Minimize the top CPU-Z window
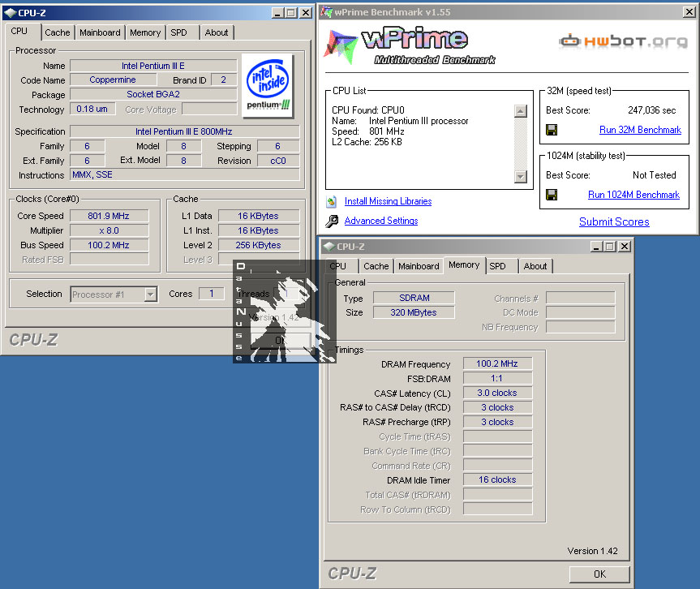 click(x=277, y=13)
